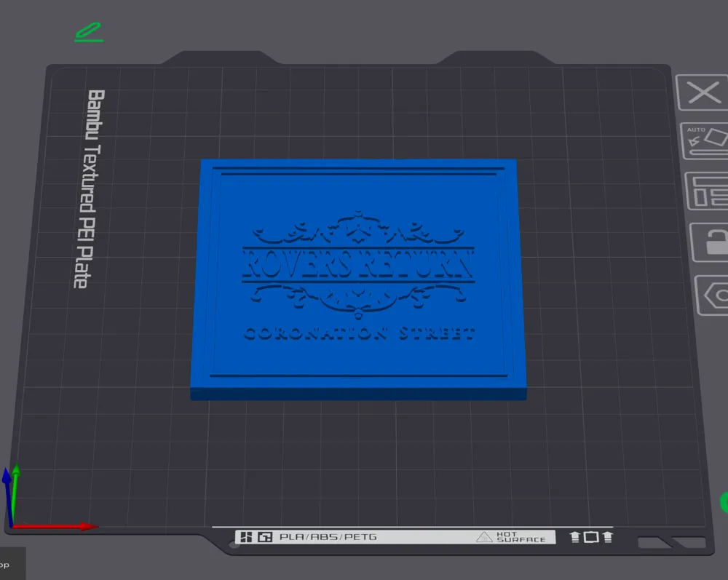Remove the plate with the X icon
Screen dimensions: 728x580
pos(703,92)
